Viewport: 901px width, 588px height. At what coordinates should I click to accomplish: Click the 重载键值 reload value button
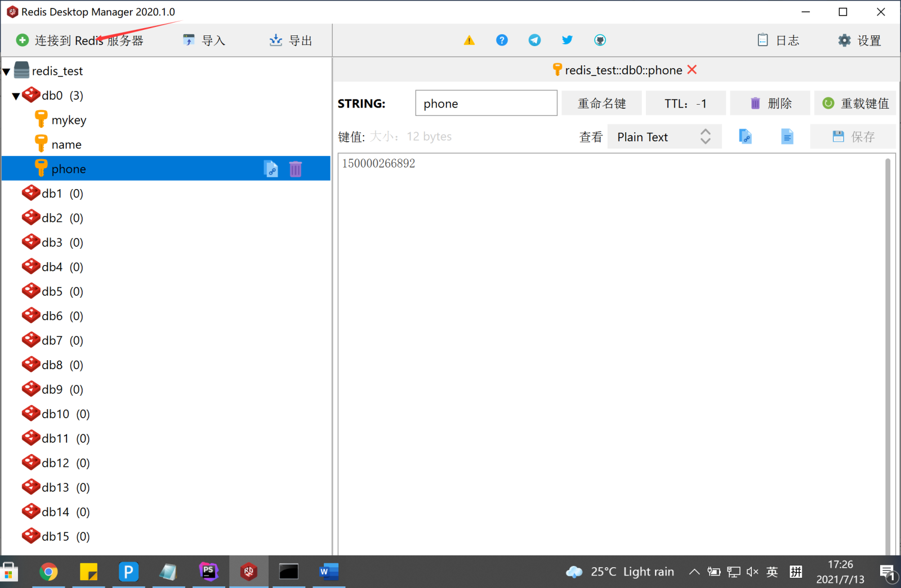tap(855, 104)
